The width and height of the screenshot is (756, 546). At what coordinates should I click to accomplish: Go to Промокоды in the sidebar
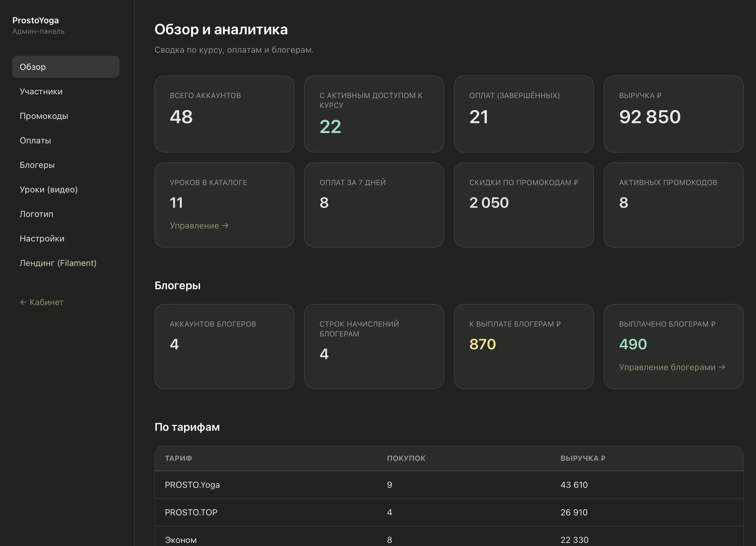coord(66,116)
